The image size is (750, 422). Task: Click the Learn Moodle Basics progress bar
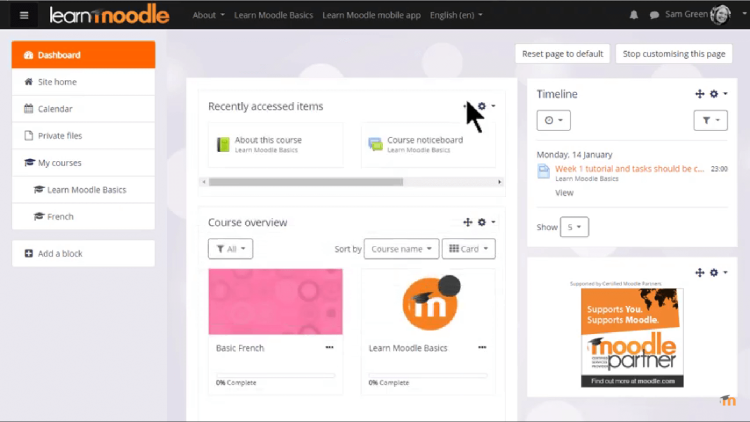[428, 376]
